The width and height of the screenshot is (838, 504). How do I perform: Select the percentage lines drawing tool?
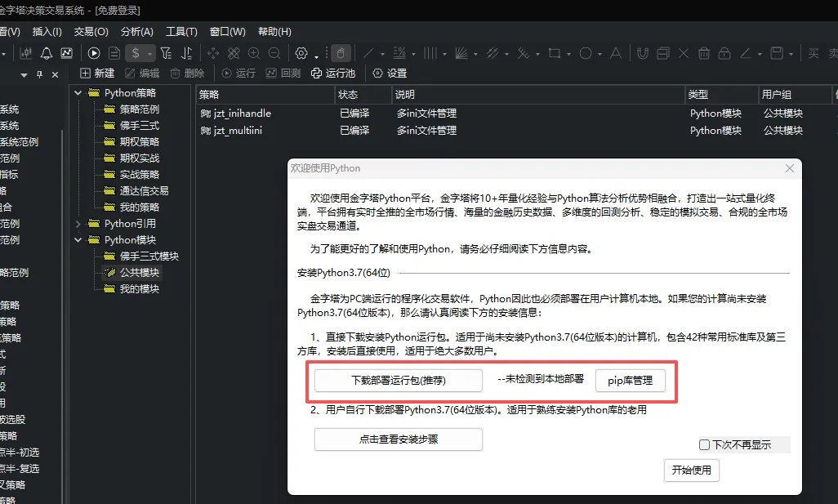(399, 53)
